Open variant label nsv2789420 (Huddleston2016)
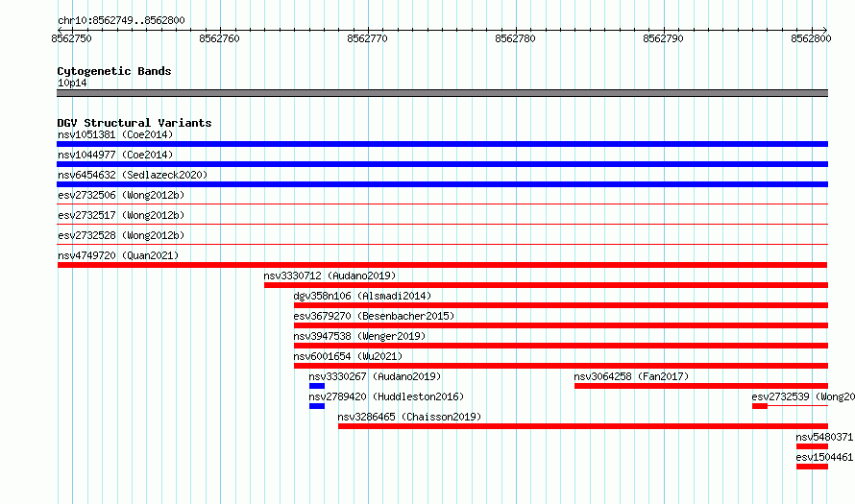The height and width of the screenshot is (504, 855). [386, 396]
